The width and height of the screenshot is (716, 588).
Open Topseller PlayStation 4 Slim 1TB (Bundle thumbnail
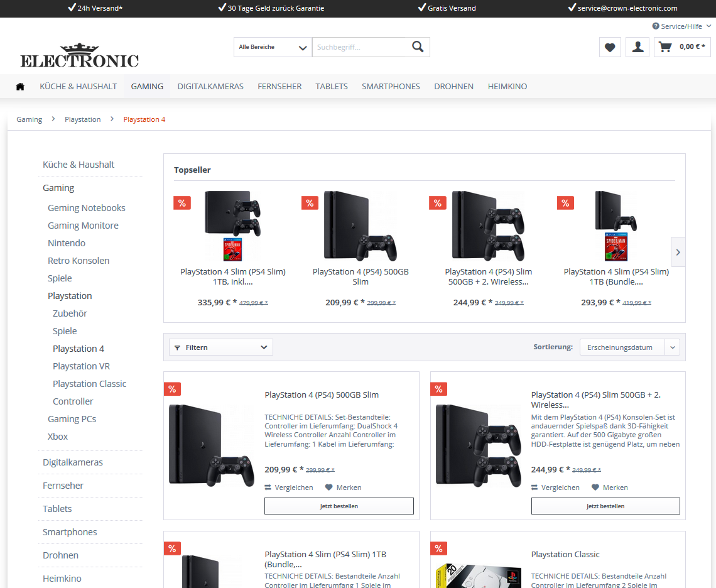[616, 226]
